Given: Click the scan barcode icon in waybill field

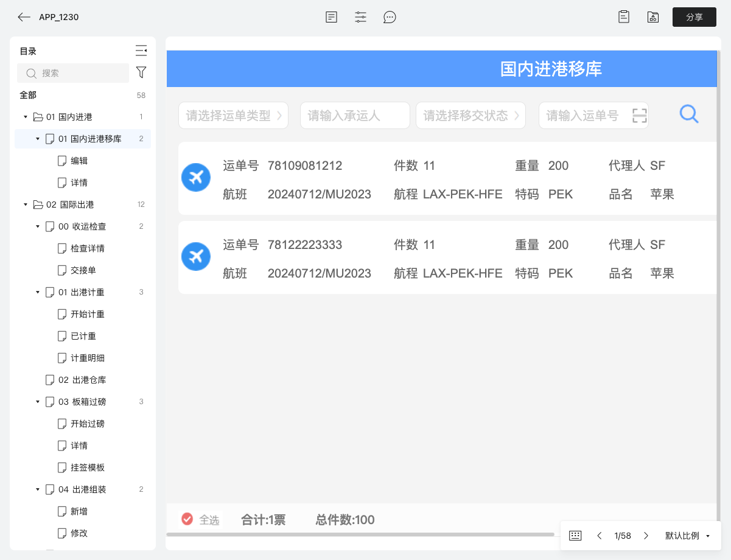Looking at the screenshot, I should (639, 116).
